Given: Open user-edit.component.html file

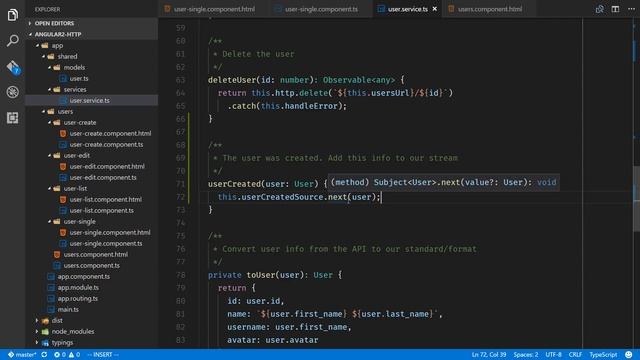Looking at the screenshot, I should 107,167.
